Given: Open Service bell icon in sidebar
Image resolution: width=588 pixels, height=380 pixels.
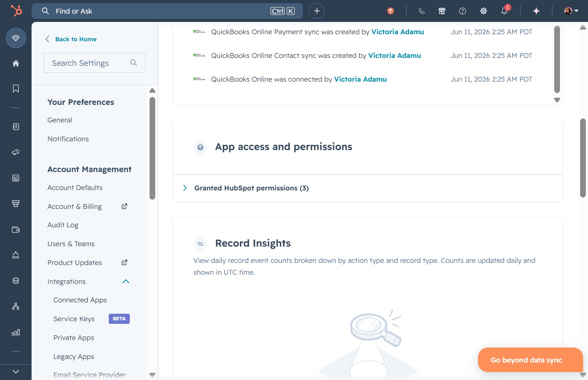Looking at the screenshot, I should [x=16, y=255].
